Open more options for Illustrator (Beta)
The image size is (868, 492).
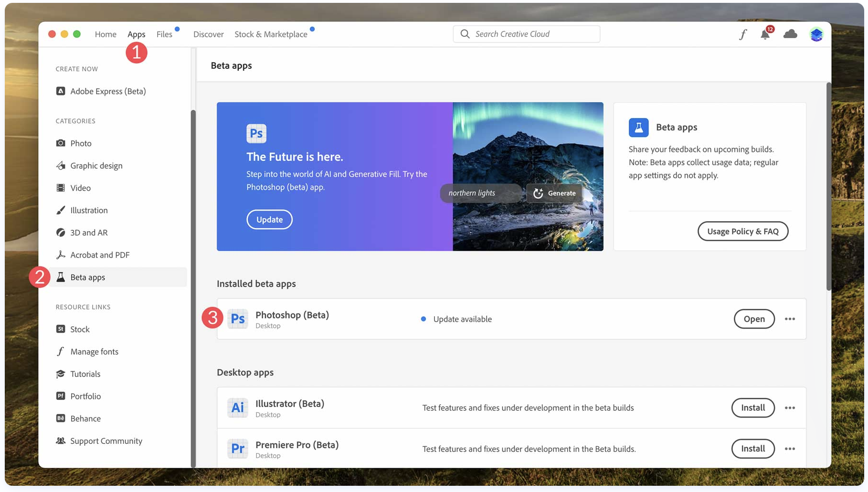point(790,408)
